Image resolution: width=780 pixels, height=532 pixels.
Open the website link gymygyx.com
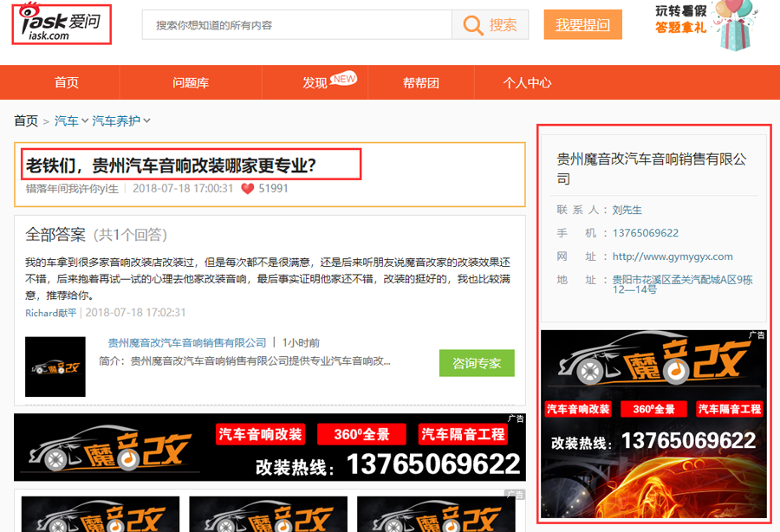click(672, 256)
